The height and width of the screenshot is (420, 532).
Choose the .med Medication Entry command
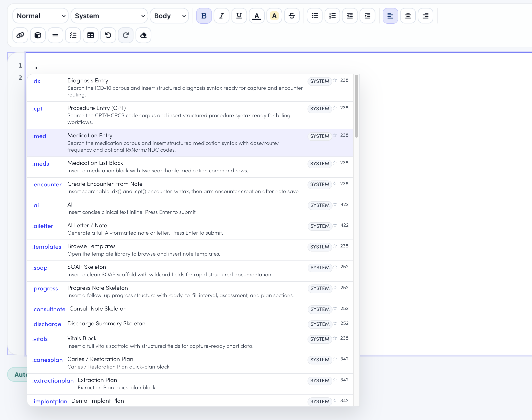click(x=190, y=143)
